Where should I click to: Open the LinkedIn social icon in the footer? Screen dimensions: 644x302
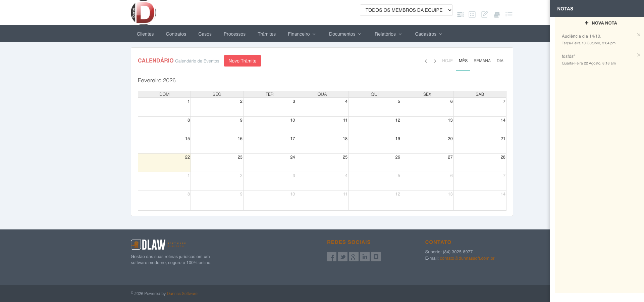tap(365, 257)
